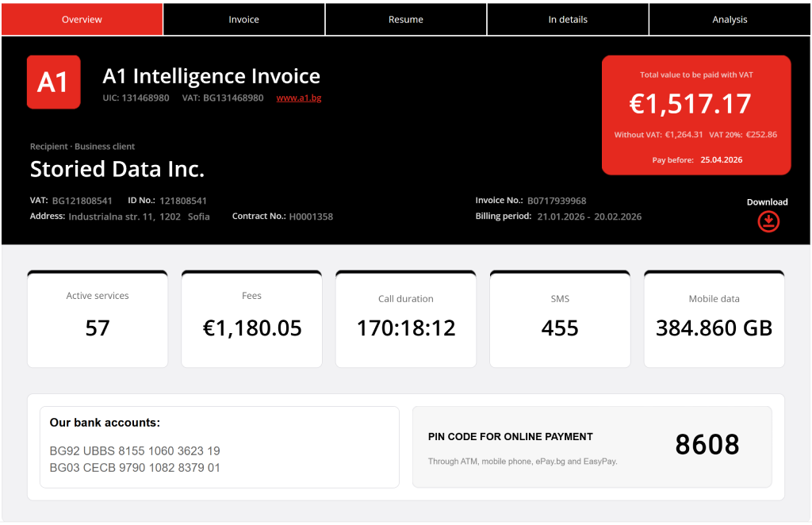Open the SMS card showing 455
This screenshot has width=812, height=525.
point(560,319)
